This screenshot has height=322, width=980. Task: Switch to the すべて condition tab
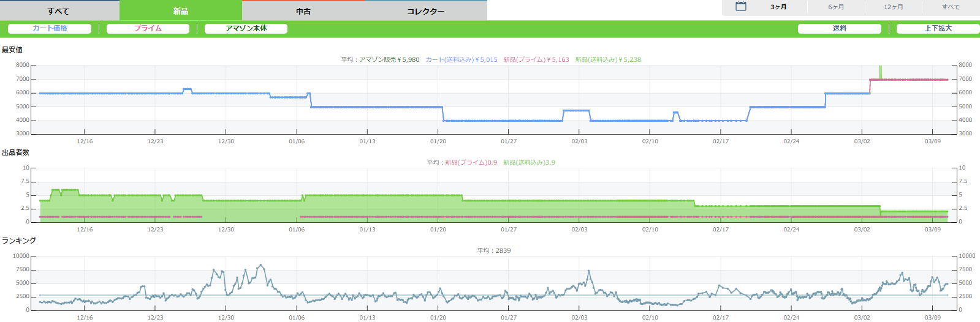[59, 11]
